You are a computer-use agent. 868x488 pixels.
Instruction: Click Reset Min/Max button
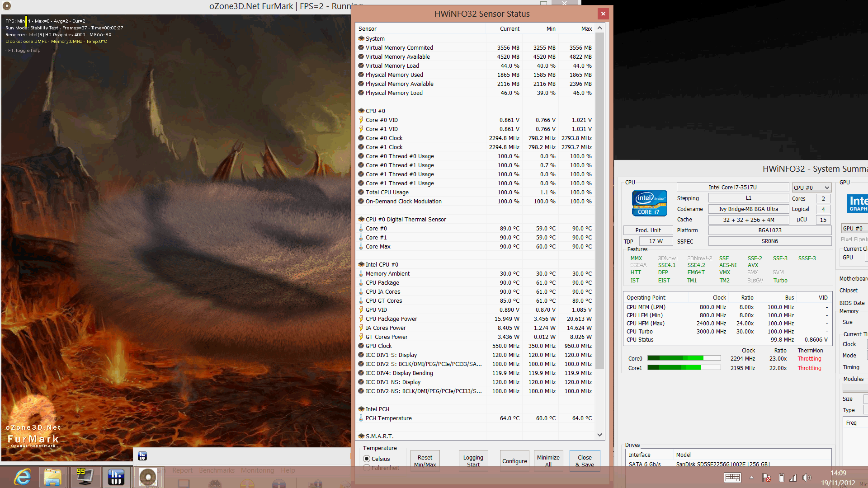[425, 461]
